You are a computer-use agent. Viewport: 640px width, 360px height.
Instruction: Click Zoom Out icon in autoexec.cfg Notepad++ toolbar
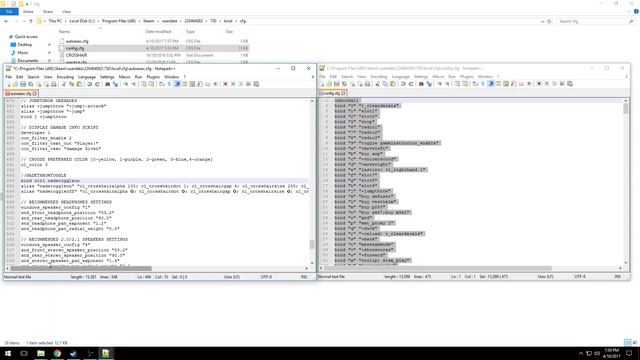133,84
